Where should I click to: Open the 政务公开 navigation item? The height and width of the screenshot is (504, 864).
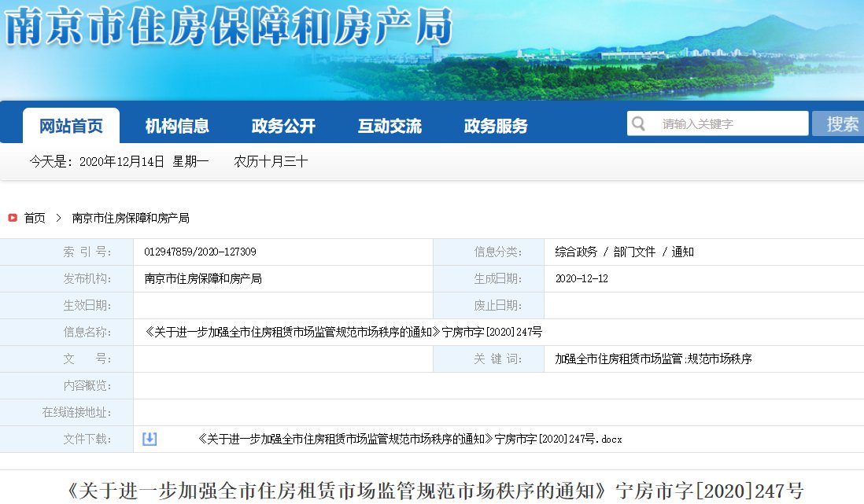(x=283, y=126)
